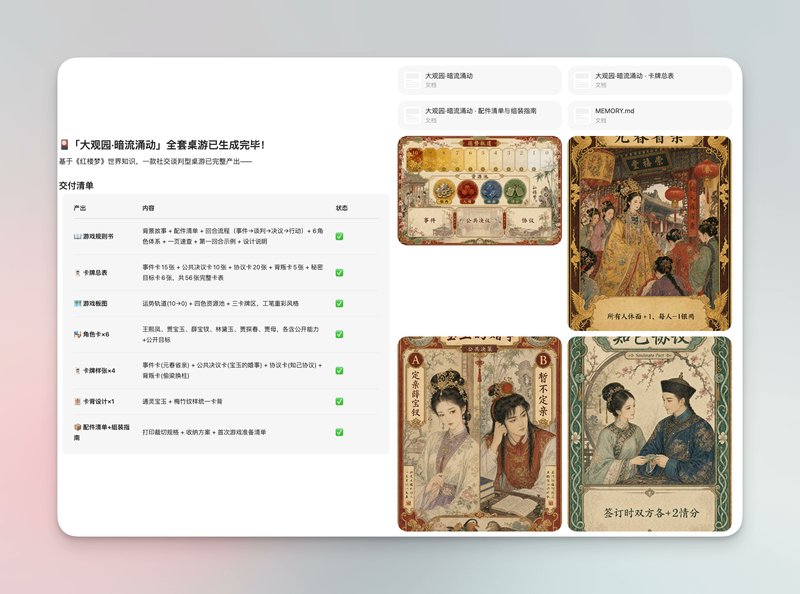Click the 卡背设计×1 row icon
Screen dimensions: 800x594
78,402
